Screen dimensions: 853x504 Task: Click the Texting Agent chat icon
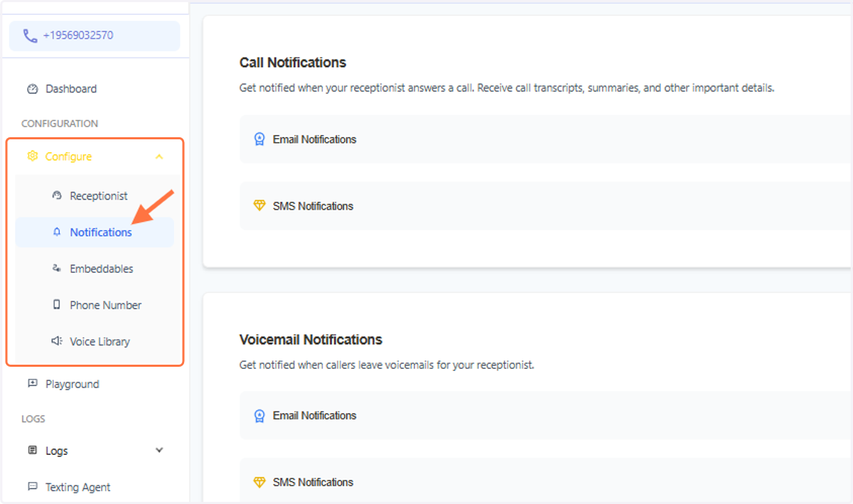[x=32, y=486]
